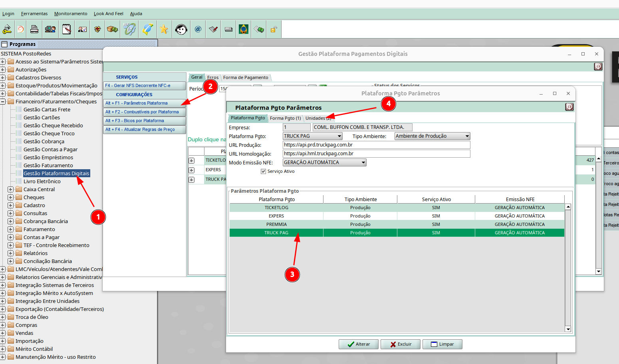Toggle the Serviço Ativo checkbox

263,172
